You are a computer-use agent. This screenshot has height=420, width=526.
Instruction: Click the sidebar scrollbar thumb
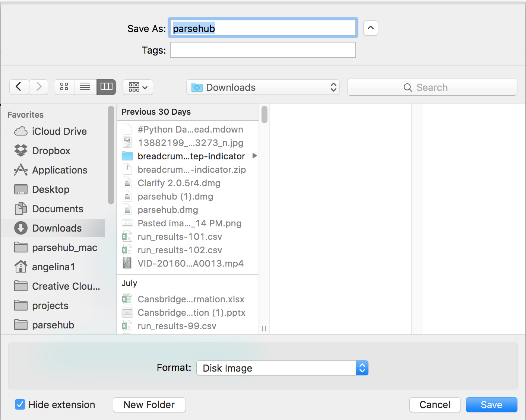point(111,155)
